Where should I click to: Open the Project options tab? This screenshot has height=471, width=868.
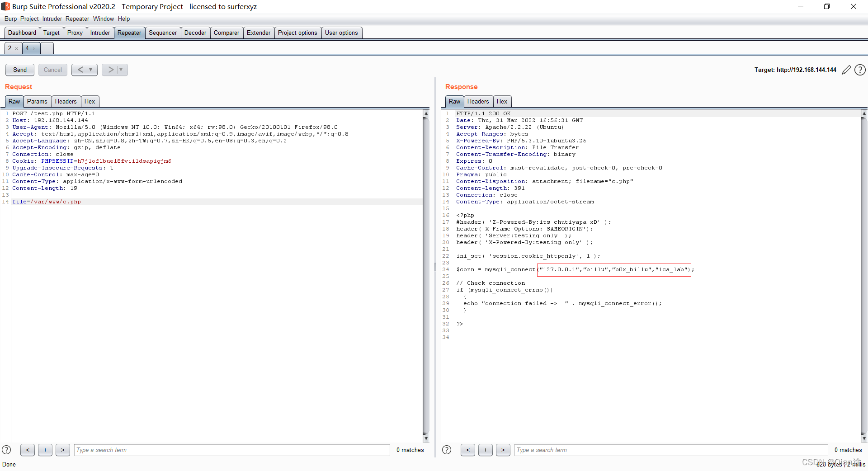pos(297,33)
